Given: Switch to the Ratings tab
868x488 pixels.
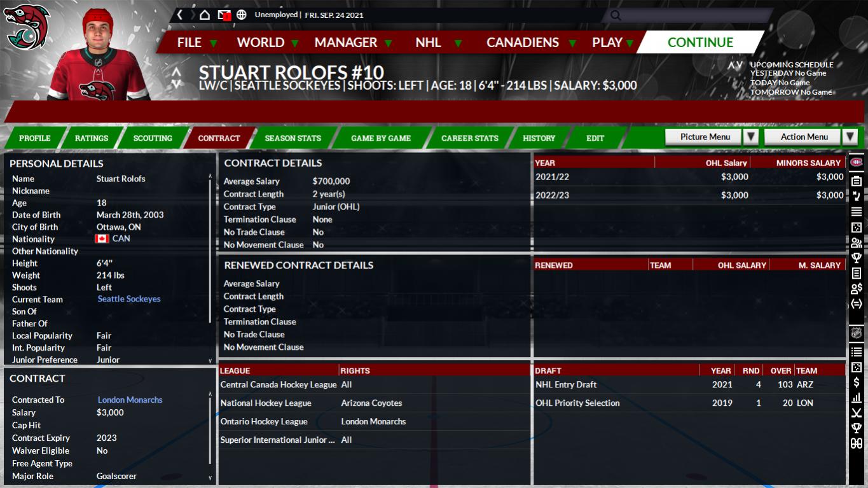Looking at the screenshot, I should (x=92, y=138).
